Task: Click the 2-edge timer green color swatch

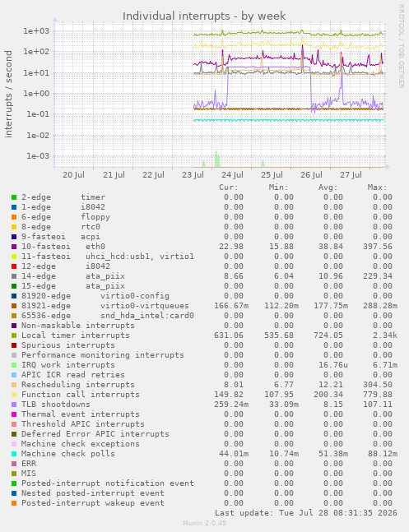Action: click(x=14, y=197)
